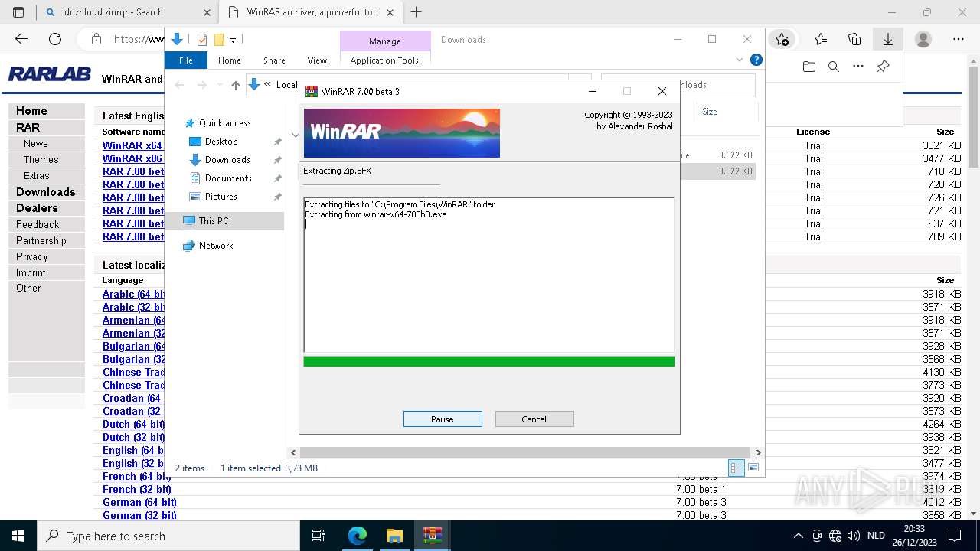Open new browser tab
The width and height of the screenshot is (980, 551).
pos(416,12)
